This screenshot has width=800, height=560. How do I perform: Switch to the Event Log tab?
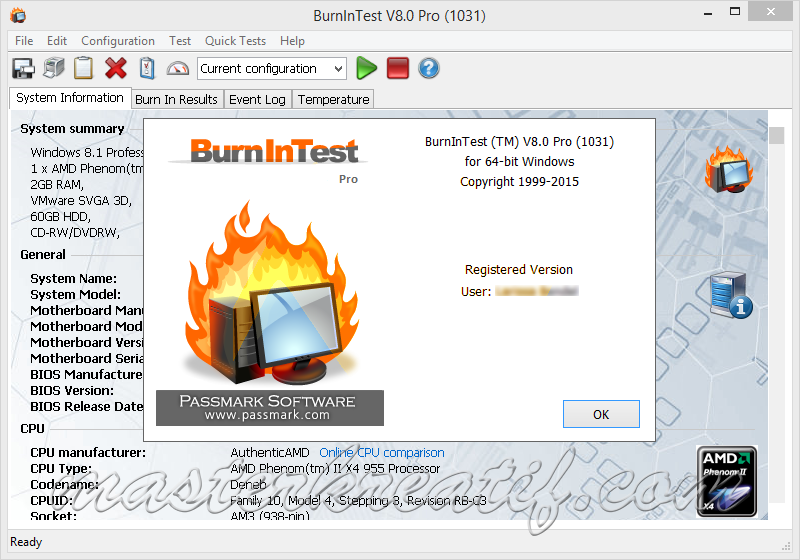257,99
